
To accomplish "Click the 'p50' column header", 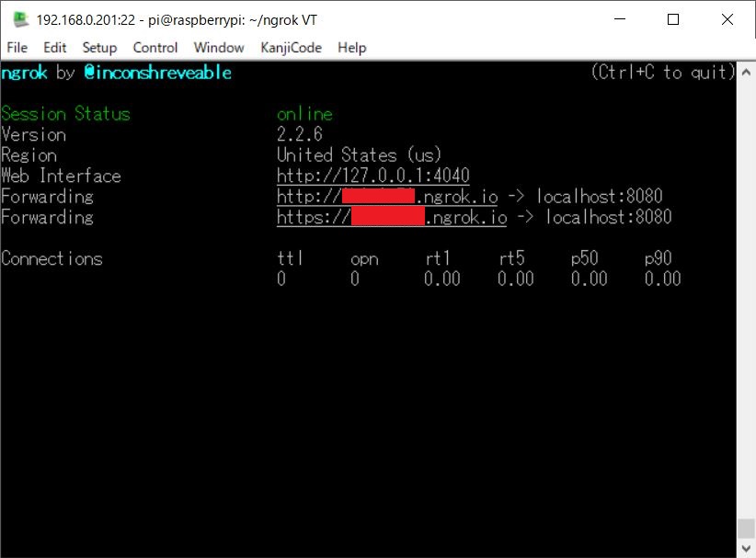I will pyautogui.click(x=584, y=258).
